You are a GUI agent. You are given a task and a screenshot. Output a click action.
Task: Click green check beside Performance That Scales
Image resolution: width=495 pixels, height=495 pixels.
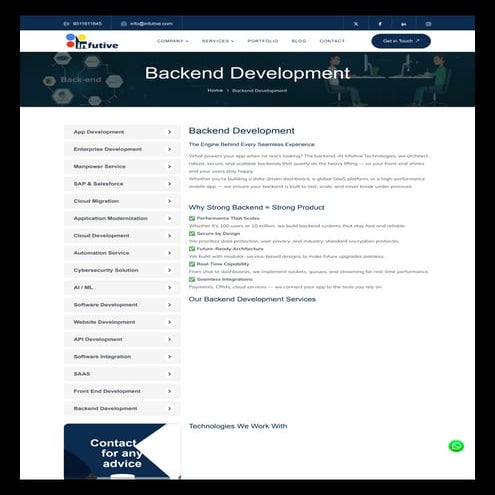[192, 218]
